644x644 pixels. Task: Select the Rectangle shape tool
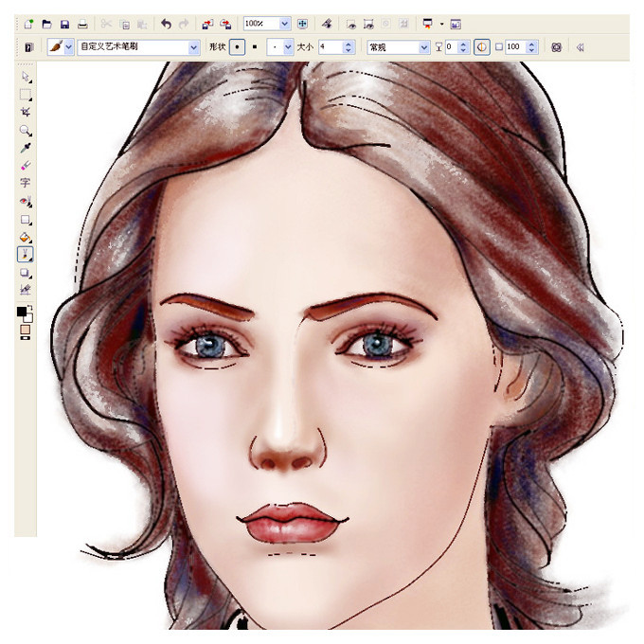[26, 220]
